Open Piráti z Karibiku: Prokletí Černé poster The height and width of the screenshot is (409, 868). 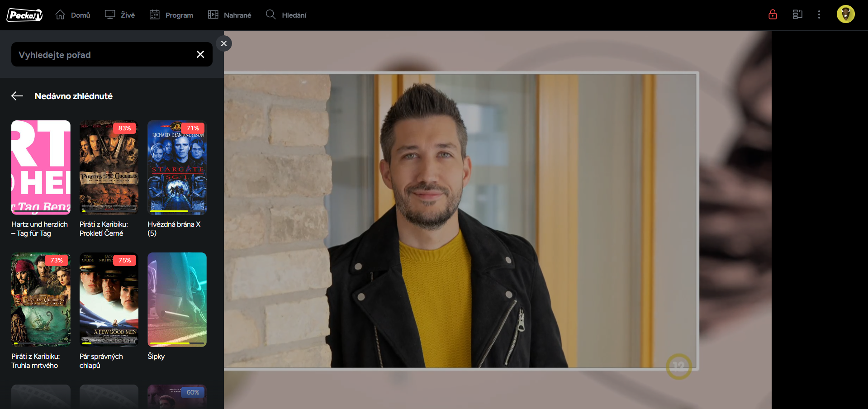[109, 167]
